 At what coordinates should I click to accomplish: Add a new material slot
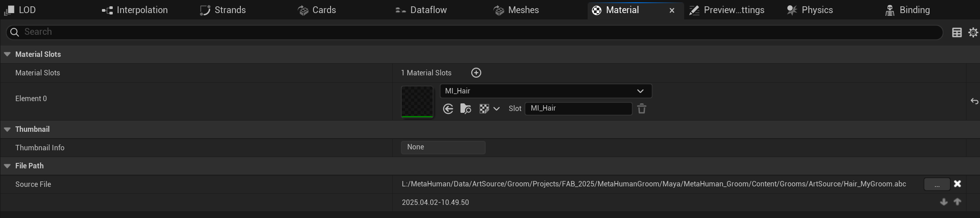click(x=476, y=73)
